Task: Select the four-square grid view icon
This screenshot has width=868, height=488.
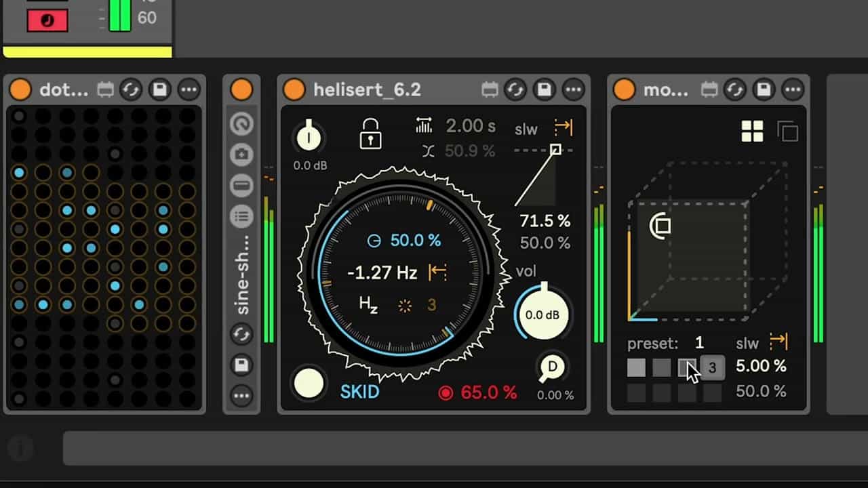Action: (752, 131)
